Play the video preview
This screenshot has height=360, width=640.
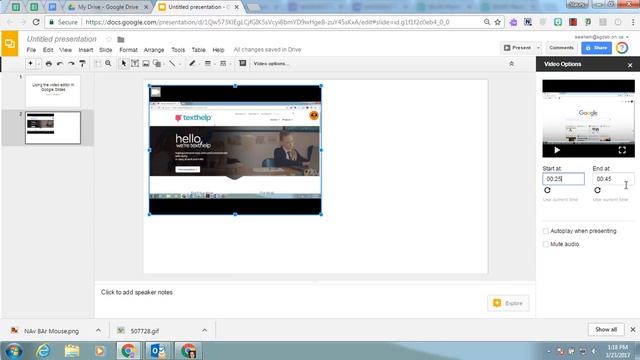tap(557, 150)
